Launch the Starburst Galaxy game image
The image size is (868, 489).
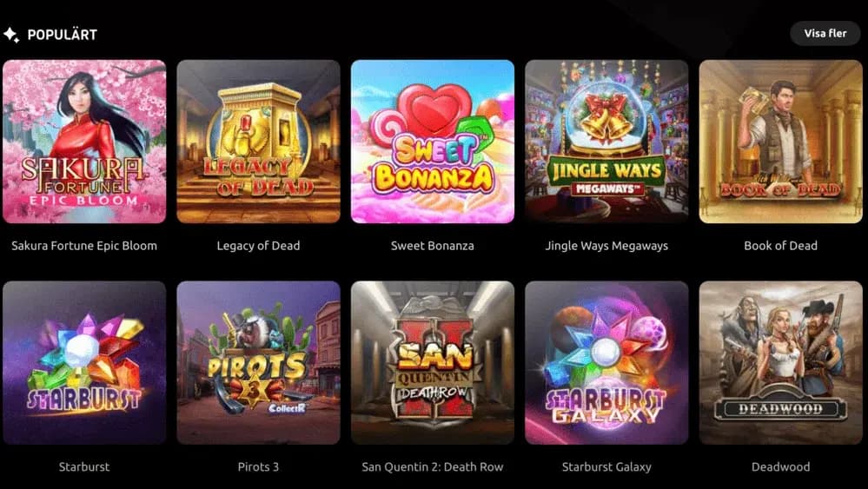[606, 363]
